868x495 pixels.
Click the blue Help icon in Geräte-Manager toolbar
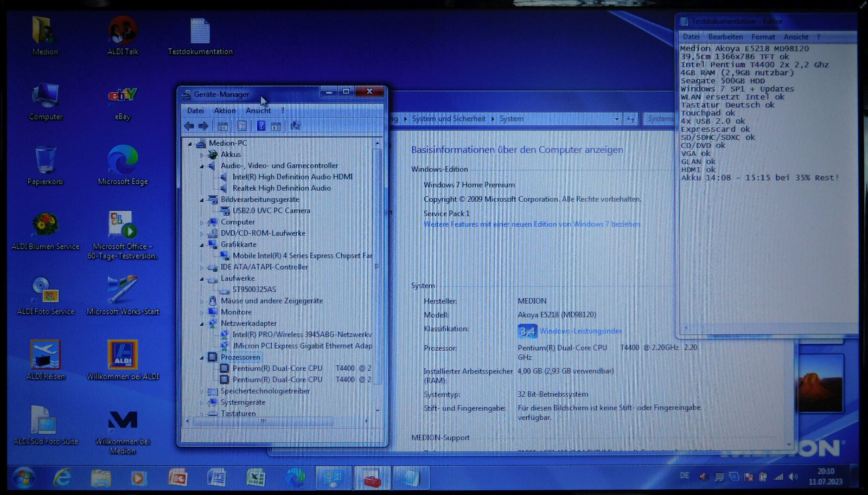(261, 126)
